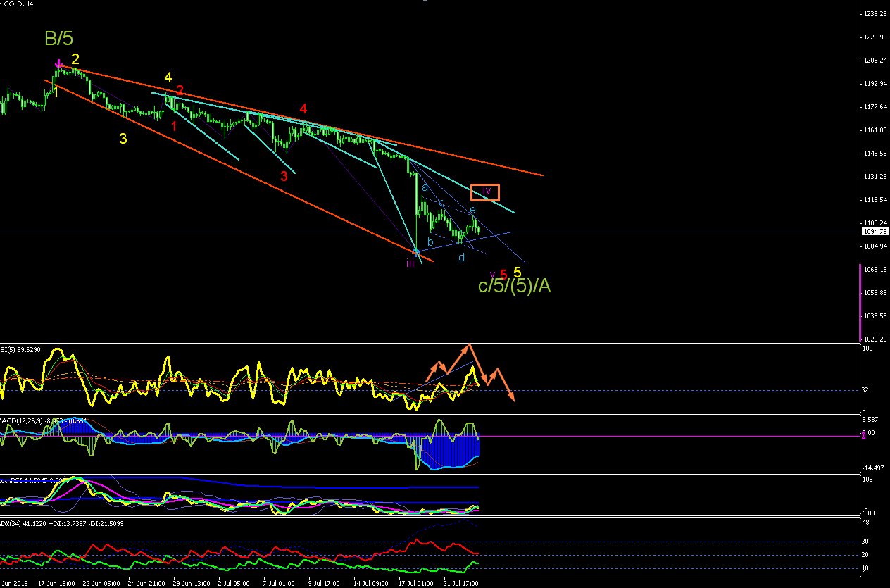890x588 pixels.
Task: Click the orange boxed iv label
Action: pos(485,192)
